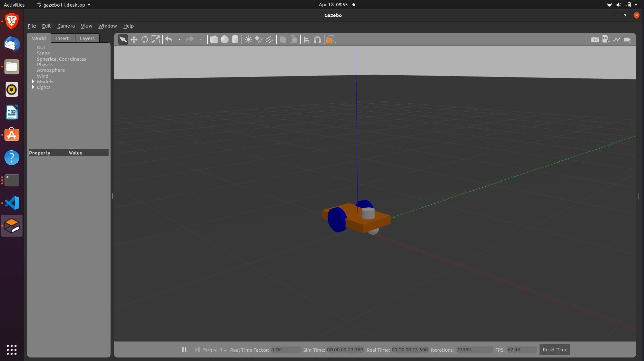Select the blue left wheel of robot
Screen dimensions: 644x361
click(337, 220)
